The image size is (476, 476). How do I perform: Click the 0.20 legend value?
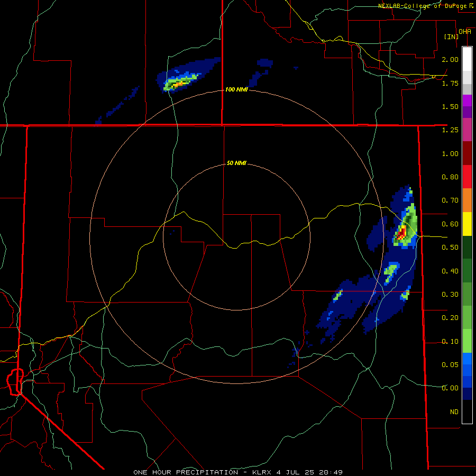450,318
